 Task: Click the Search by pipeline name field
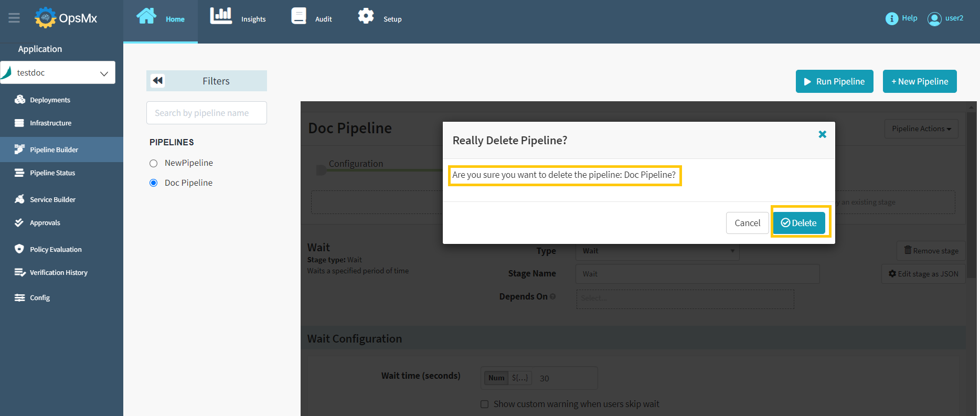tap(206, 113)
